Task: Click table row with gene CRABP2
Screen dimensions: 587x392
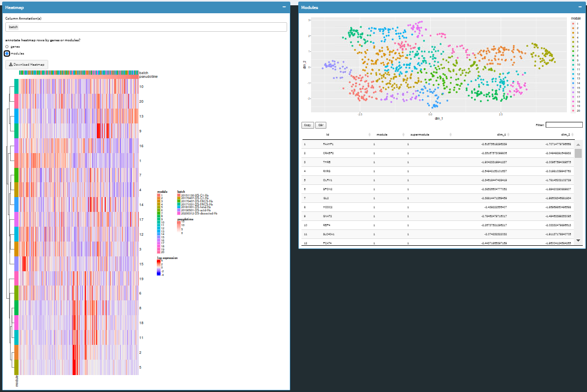Action: pos(438,153)
